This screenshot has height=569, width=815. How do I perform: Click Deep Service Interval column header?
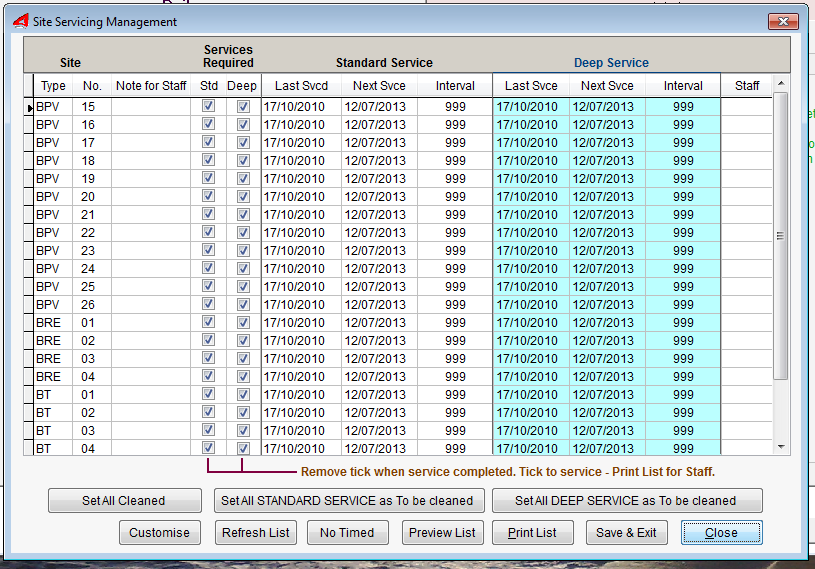[x=683, y=86]
